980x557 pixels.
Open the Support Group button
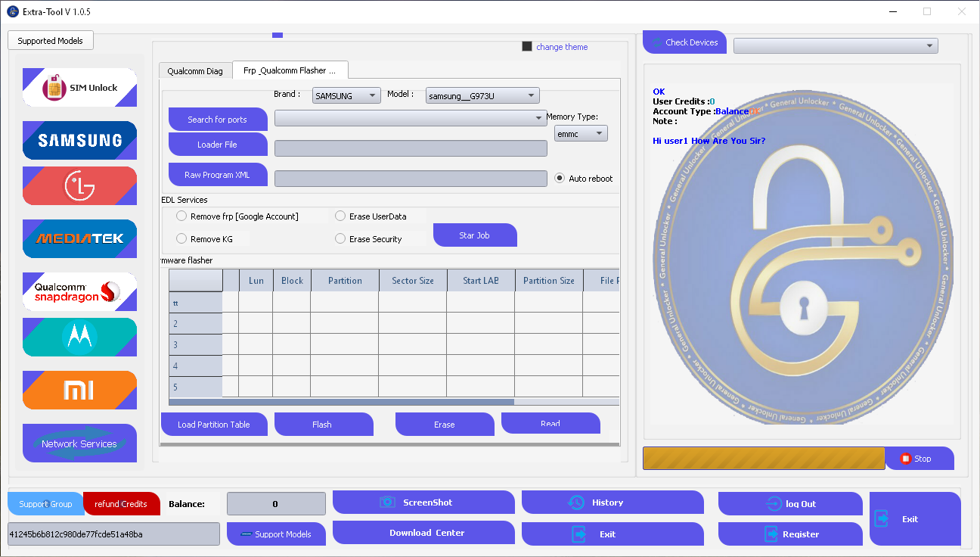(x=45, y=504)
